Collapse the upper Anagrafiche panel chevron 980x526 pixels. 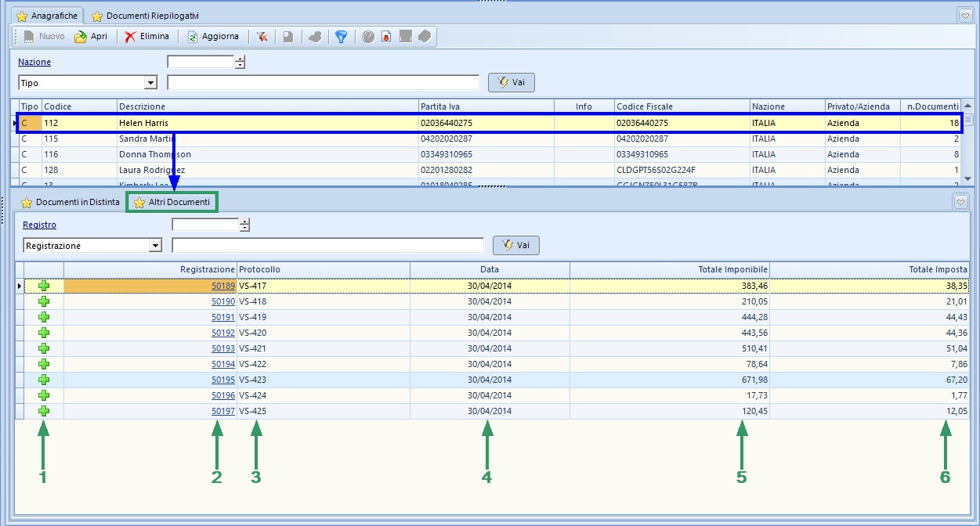point(964,15)
